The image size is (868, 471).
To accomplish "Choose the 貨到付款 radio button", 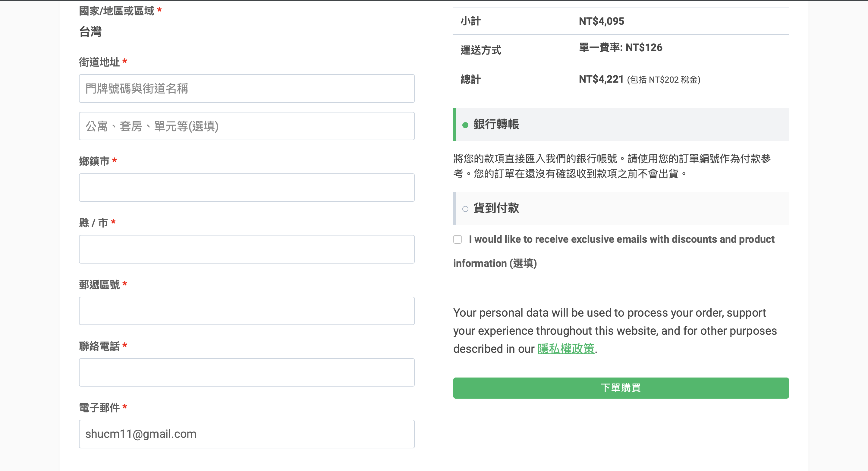I will pyautogui.click(x=465, y=209).
